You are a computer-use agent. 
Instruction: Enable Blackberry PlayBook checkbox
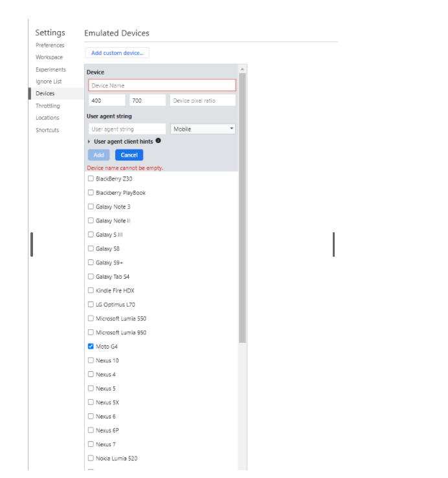[91, 192]
